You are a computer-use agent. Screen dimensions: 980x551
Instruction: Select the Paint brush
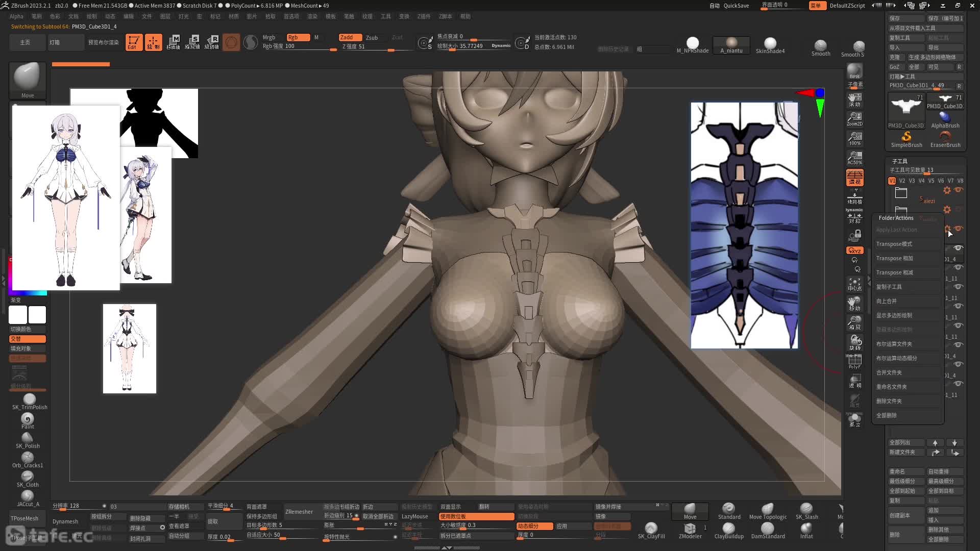(x=28, y=421)
